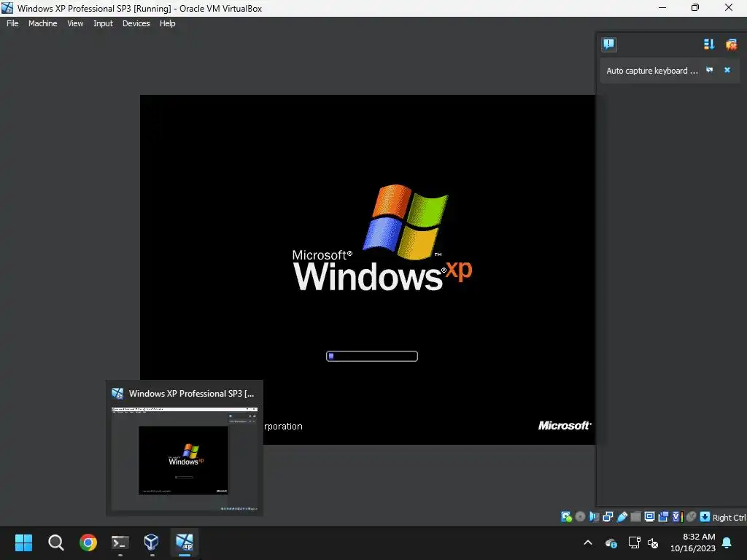Click the muted volume tray icon

pyautogui.click(x=653, y=542)
